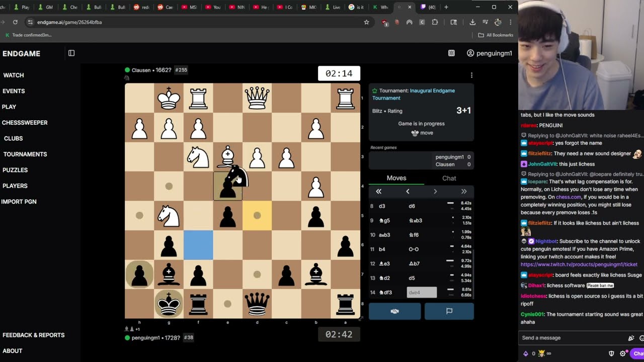The image size is (644, 362).
Task: Open CHESSSWEEPER in sidebar
Action: coord(25,123)
